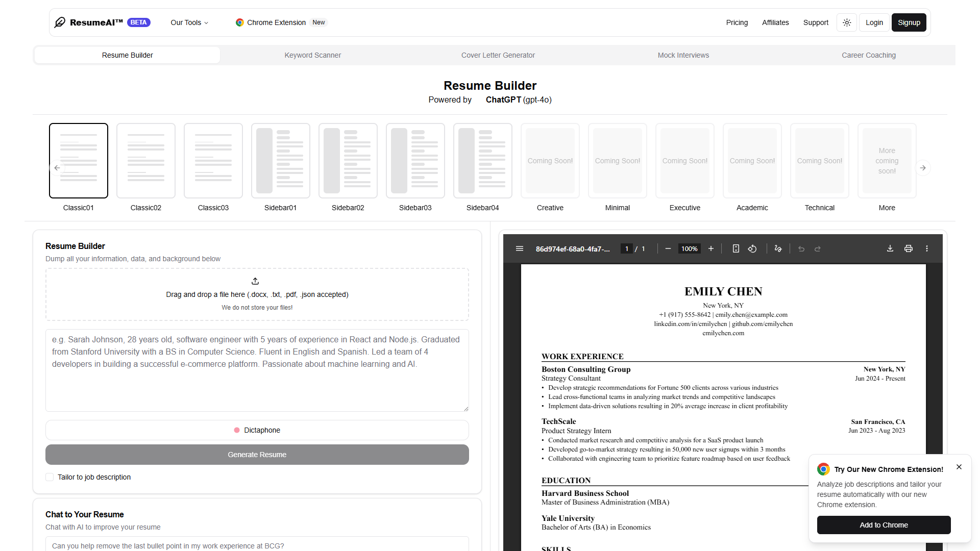Download the resume PDF
This screenshot has height=551, width=980.
890,248
